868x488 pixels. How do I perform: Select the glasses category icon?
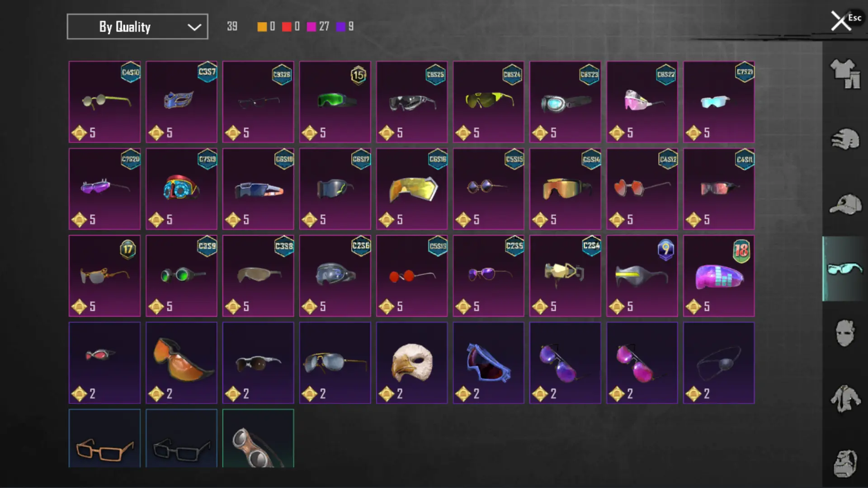coord(845,269)
